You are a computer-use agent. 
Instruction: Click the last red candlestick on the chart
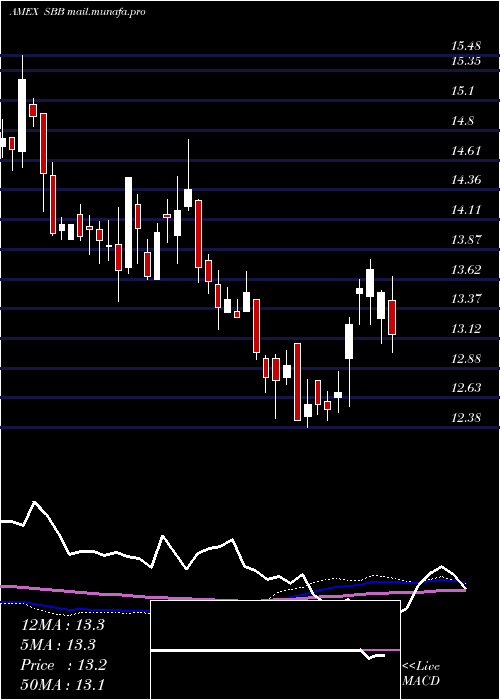click(392, 317)
